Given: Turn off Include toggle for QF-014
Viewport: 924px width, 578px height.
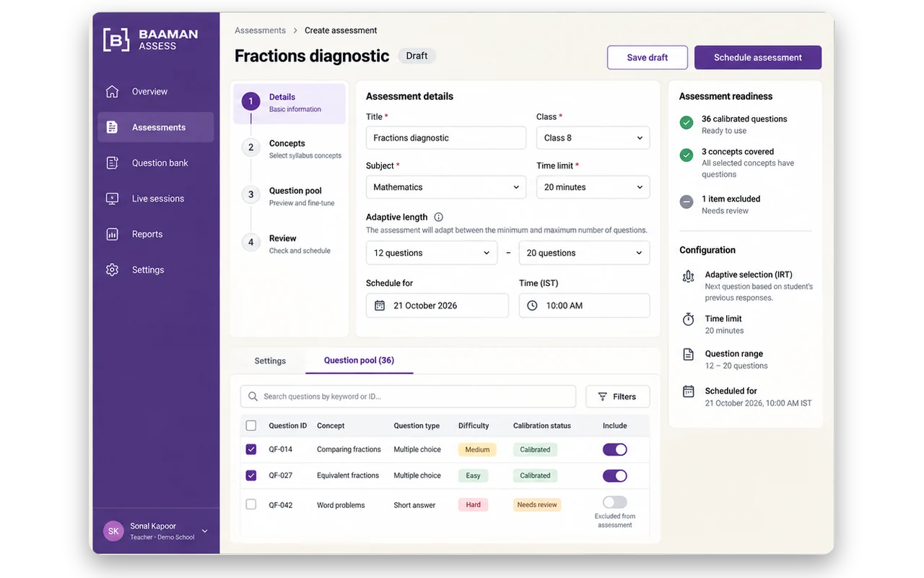Looking at the screenshot, I should pos(615,449).
